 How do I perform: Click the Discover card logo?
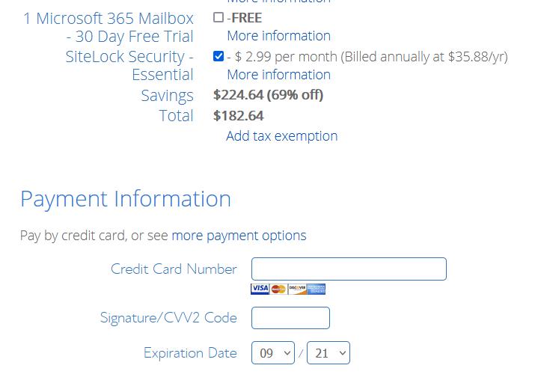(297, 289)
